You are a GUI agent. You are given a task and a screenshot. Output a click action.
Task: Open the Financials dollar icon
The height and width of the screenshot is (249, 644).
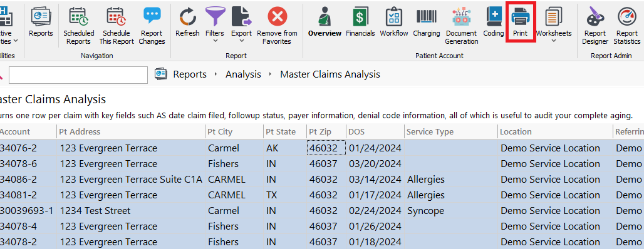coord(360,16)
